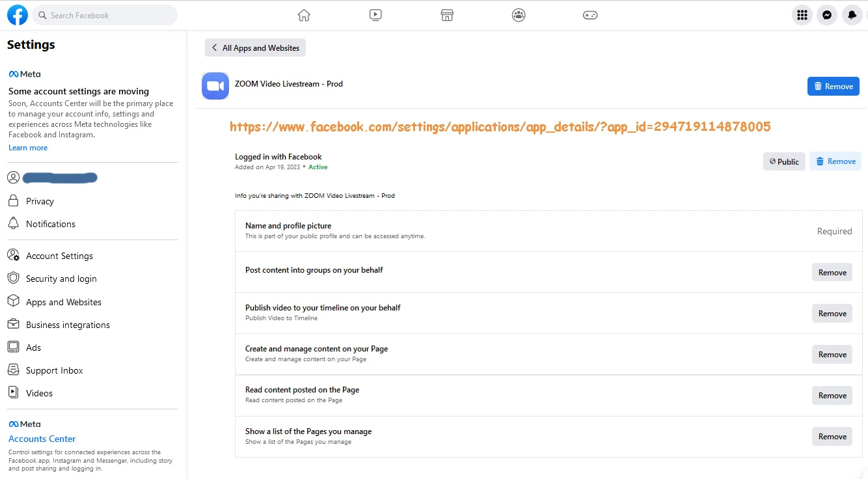868x479 pixels.
Task: Click the Notifications bell sidebar icon
Action: pos(13,223)
